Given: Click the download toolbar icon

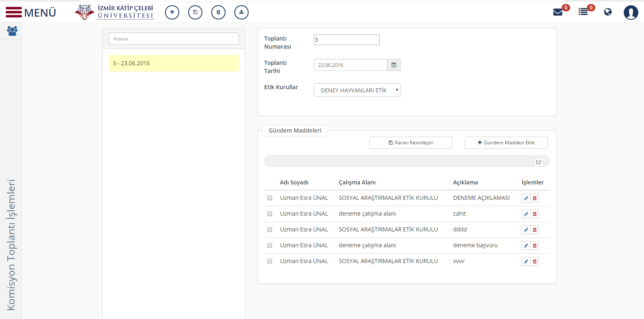Looking at the screenshot, I should coord(241,12).
